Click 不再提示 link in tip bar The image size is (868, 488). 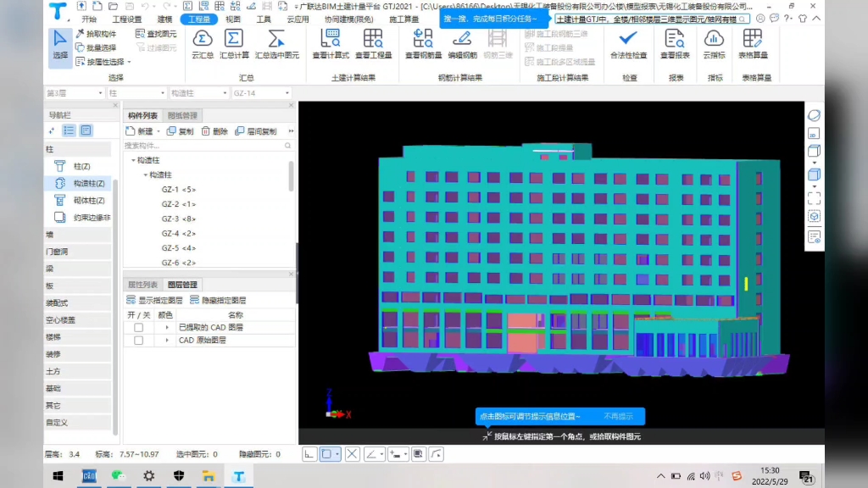(x=618, y=417)
